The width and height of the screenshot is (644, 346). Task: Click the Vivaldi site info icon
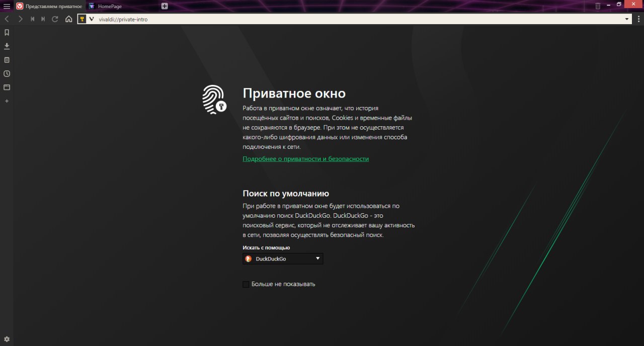[x=92, y=19]
